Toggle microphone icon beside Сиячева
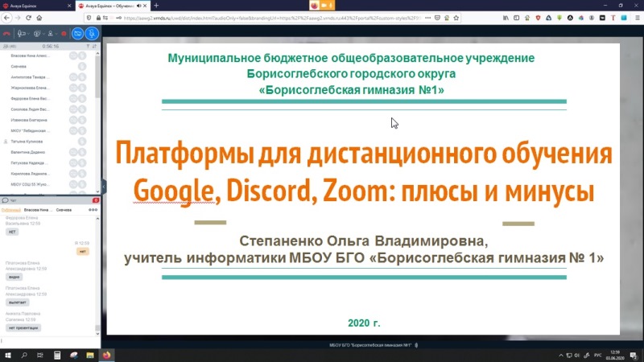Screen dimensions: 644x362 pyautogui.click(x=82, y=67)
